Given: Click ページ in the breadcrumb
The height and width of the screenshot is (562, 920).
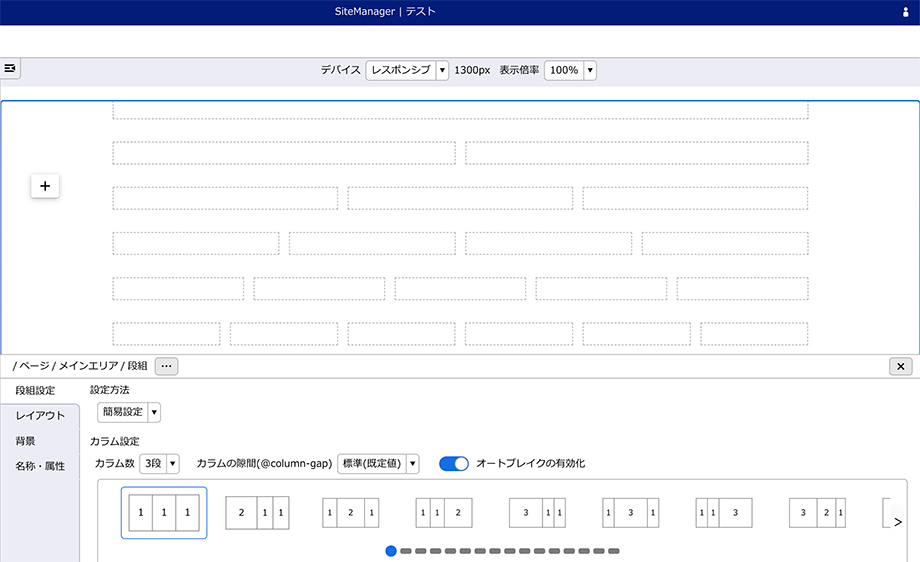Looking at the screenshot, I should coord(35,366).
